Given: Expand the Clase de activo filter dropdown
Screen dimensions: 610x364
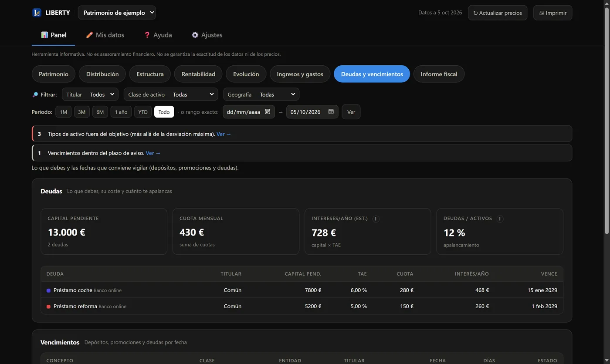Looking at the screenshot, I should click(x=171, y=94).
